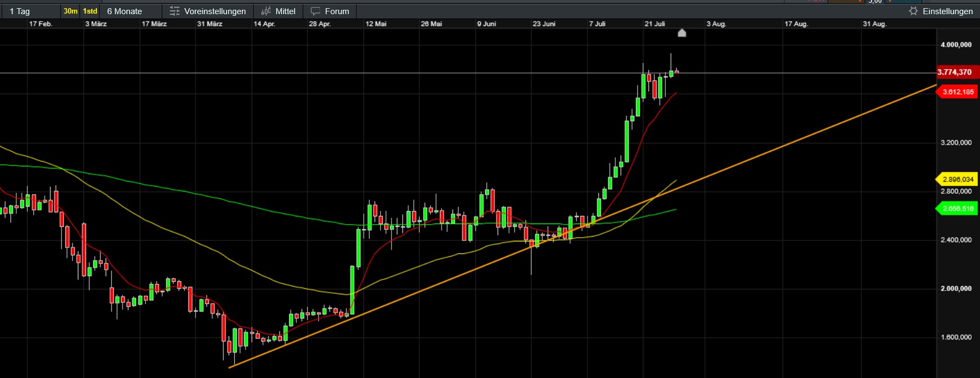Click the 14 Apr. date label
980x378 pixels.
[x=265, y=24]
